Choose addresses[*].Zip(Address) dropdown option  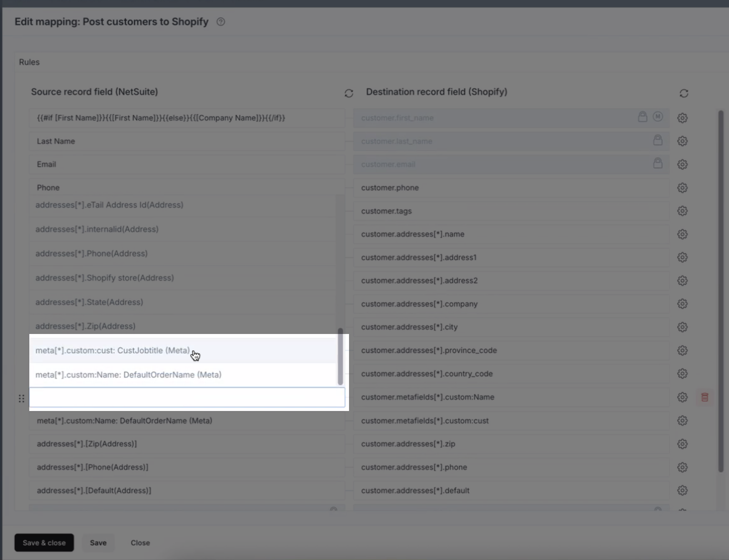point(183,326)
